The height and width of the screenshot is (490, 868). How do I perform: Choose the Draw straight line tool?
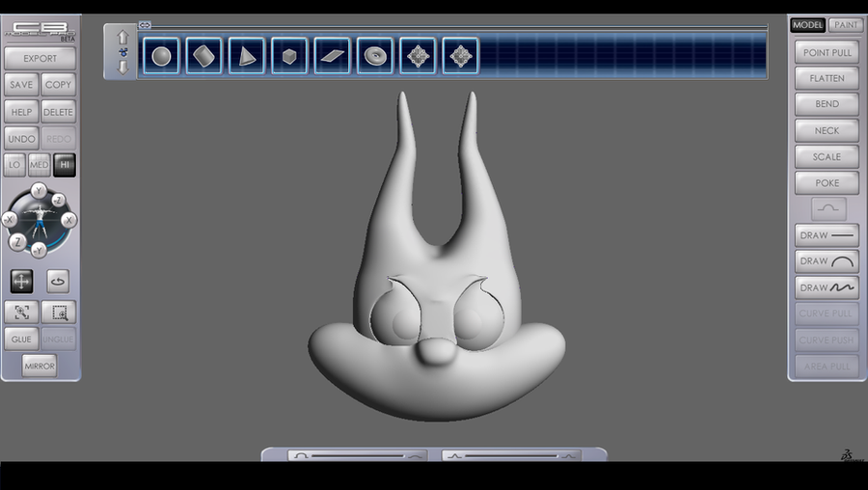pyautogui.click(x=827, y=235)
